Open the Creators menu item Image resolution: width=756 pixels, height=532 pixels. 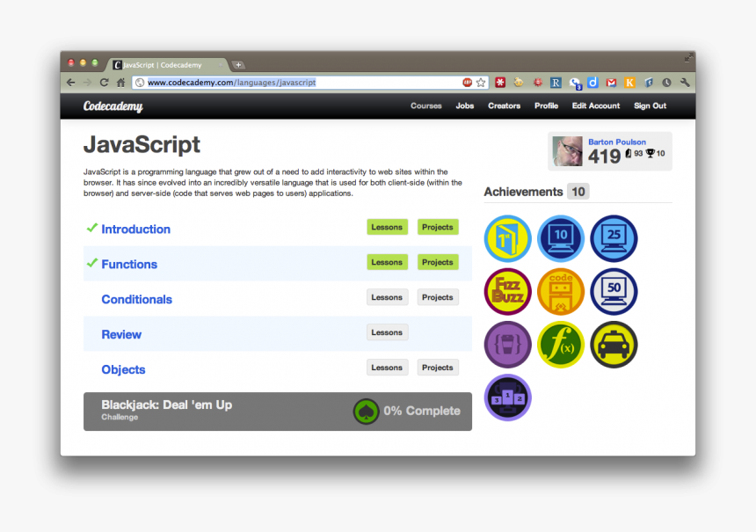pos(504,106)
